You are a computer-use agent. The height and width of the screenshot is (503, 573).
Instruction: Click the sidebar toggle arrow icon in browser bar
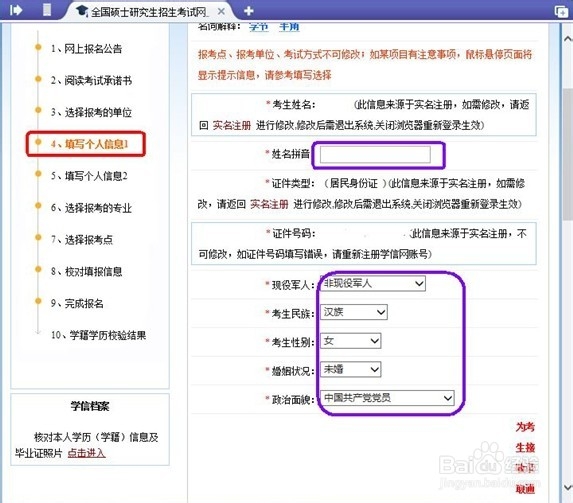pos(16,10)
